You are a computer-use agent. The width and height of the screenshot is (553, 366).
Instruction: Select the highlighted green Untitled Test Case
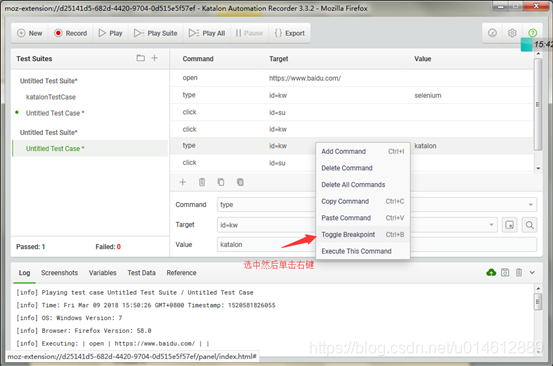[90, 148]
